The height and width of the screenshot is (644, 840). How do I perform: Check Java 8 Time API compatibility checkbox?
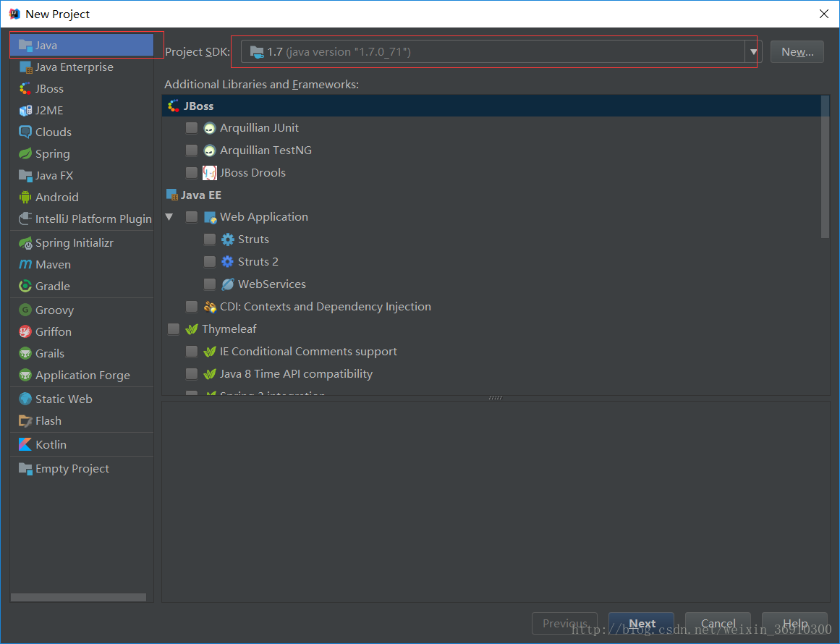coord(191,373)
